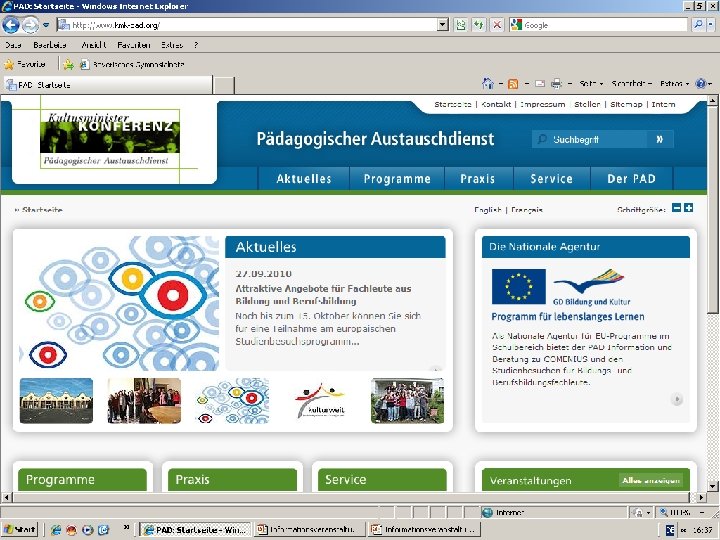
Task: Click the Home house icon in command bar
Action: tap(488, 84)
